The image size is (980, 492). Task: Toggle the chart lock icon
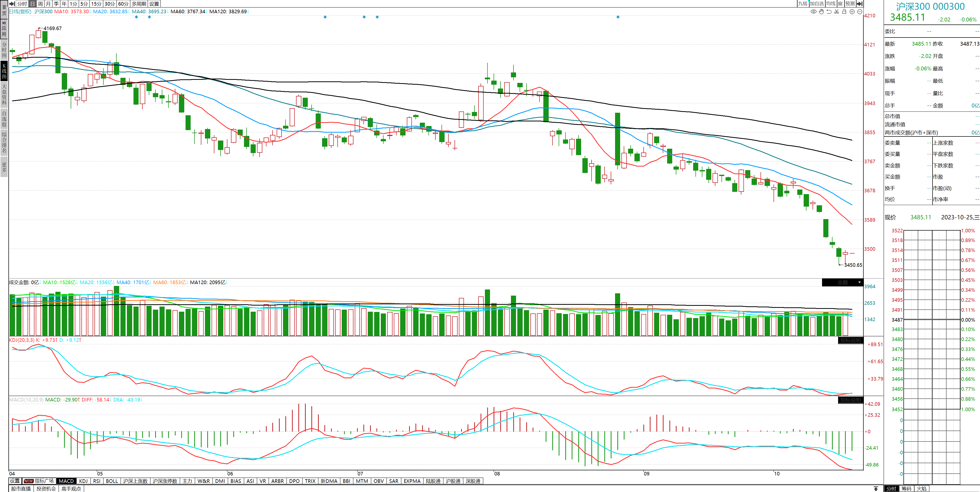pos(844,12)
